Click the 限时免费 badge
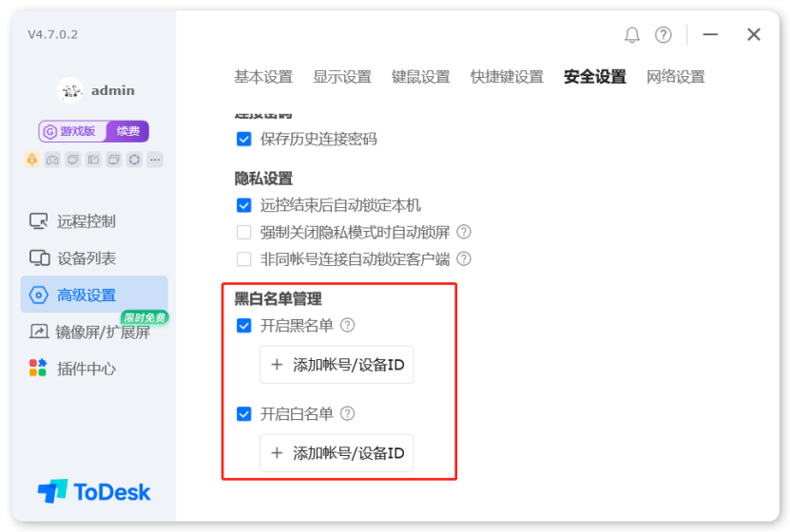 tap(145, 317)
